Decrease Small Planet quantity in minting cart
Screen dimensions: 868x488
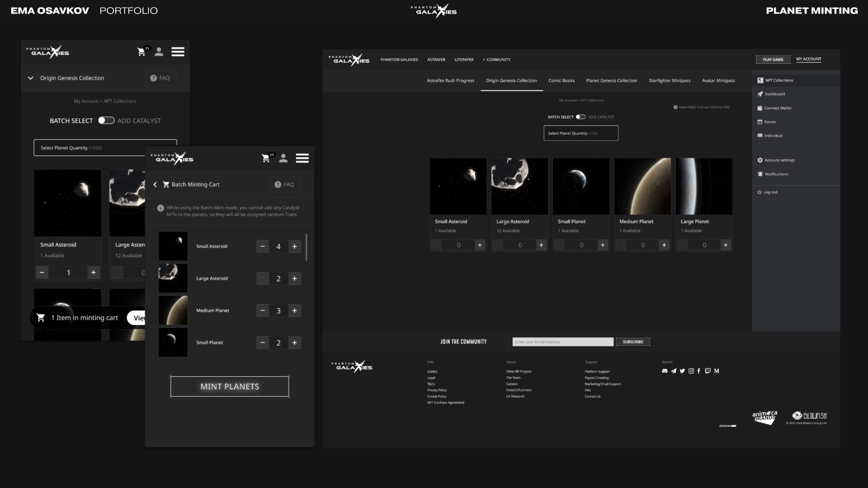[x=263, y=343]
